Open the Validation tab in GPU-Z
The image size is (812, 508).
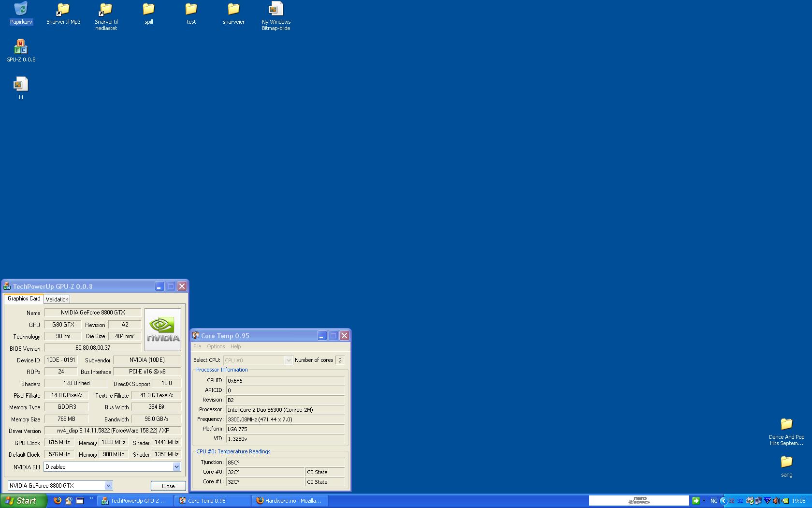pos(57,299)
